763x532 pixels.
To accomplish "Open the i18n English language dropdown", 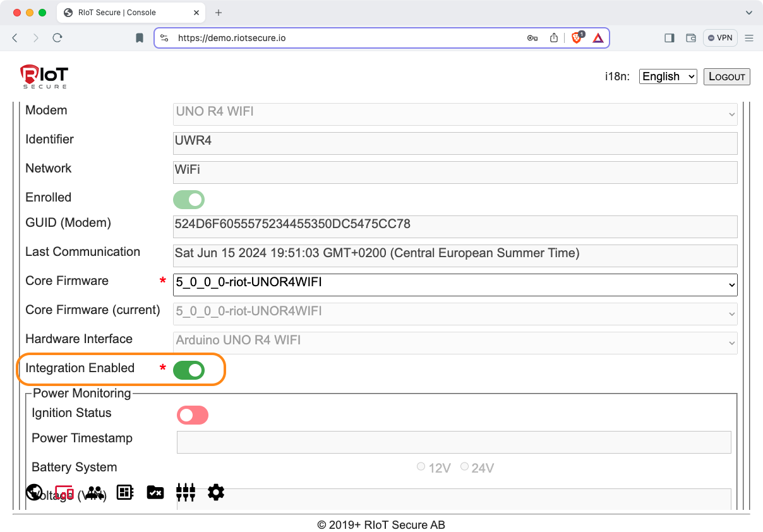I will tap(668, 76).
